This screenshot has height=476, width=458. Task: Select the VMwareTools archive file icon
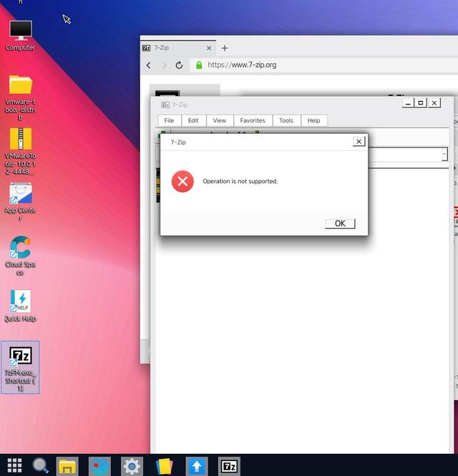coord(20,151)
